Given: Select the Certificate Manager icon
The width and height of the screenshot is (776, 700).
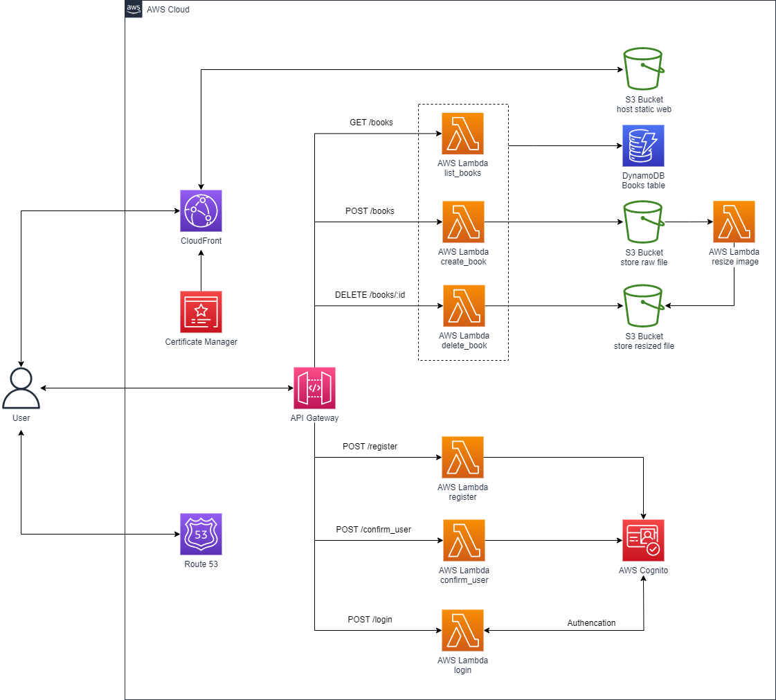Looking at the screenshot, I should 201,312.
